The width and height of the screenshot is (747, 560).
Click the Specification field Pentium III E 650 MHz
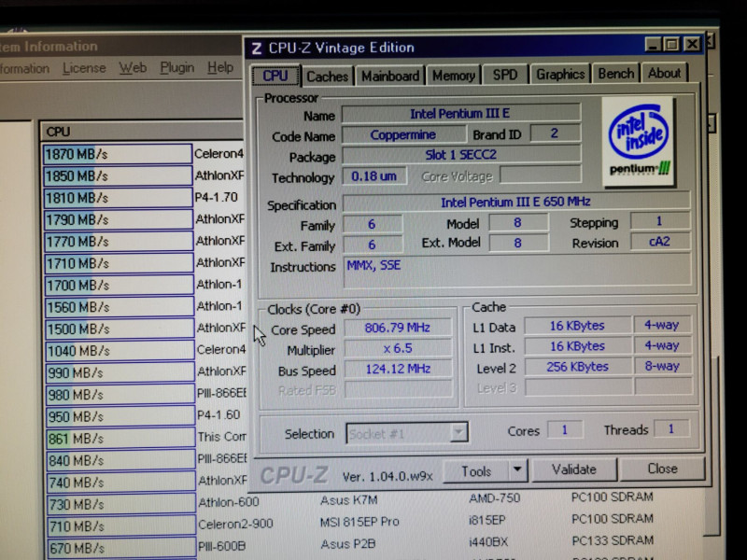[x=516, y=202]
